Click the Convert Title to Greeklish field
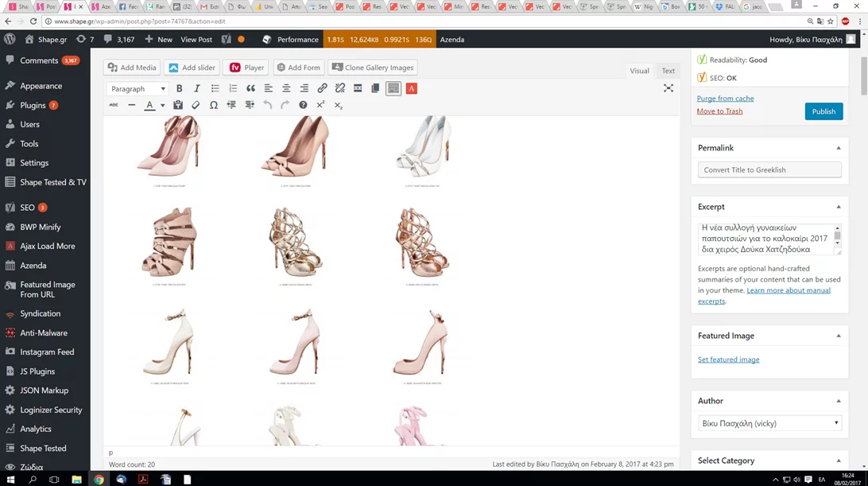Viewport: 868px width, 486px height. coord(769,169)
